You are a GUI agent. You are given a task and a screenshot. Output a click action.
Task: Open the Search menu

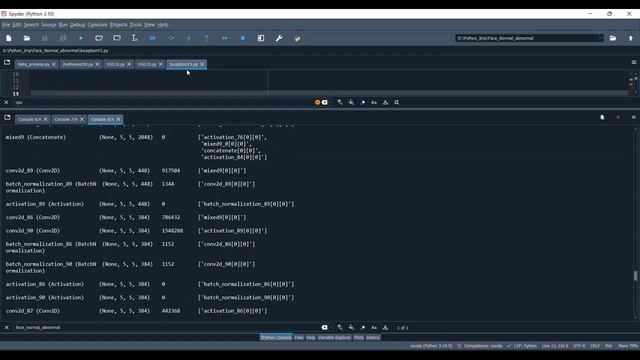click(x=31, y=25)
